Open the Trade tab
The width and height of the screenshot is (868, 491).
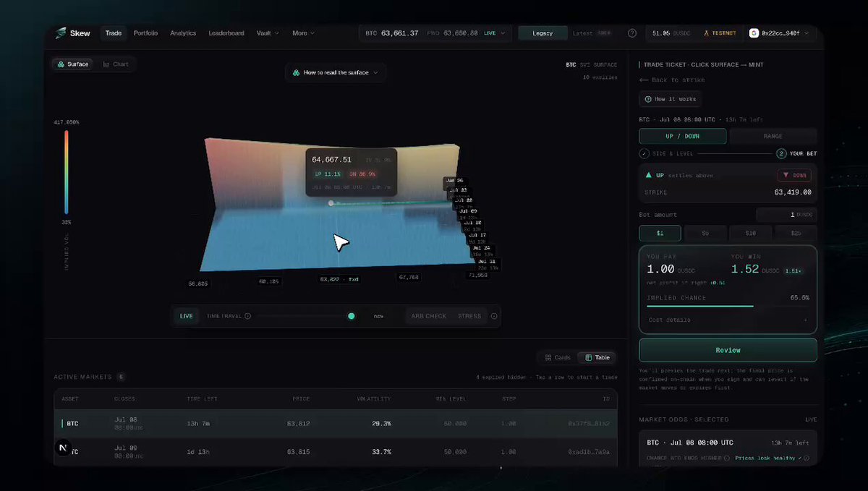click(x=114, y=33)
